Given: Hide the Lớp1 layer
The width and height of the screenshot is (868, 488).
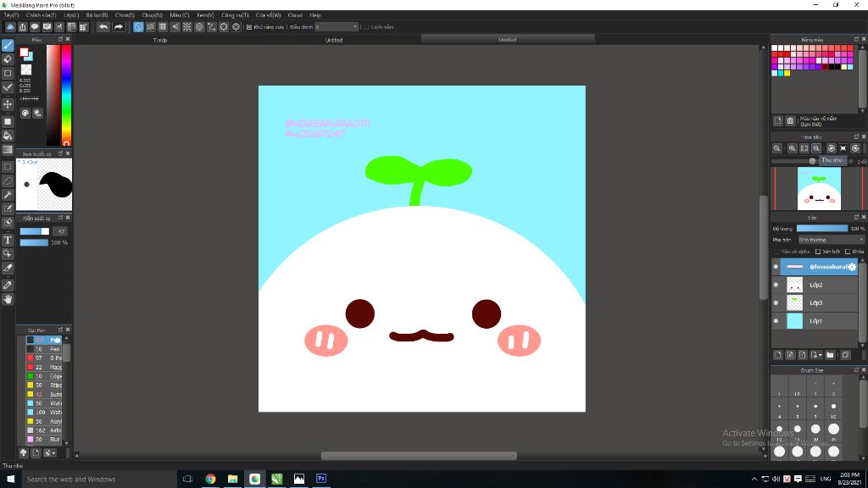Looking at the screenshot, I should (x=776, y=321).
